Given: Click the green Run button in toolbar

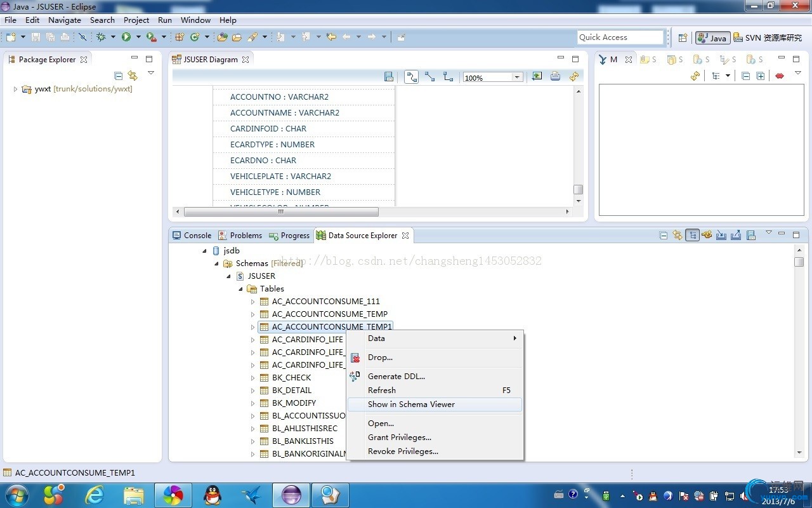Looking at the screenshot, I should coord(126,37).
